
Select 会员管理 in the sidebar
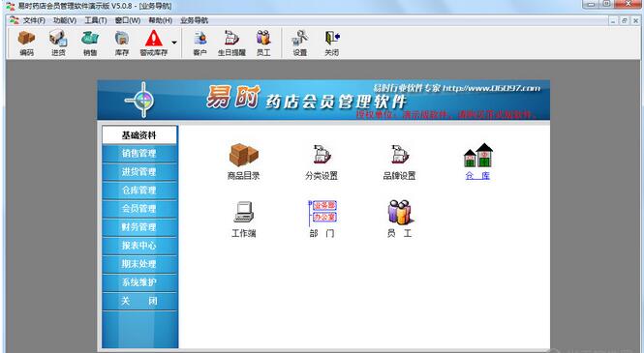[139, 209]
